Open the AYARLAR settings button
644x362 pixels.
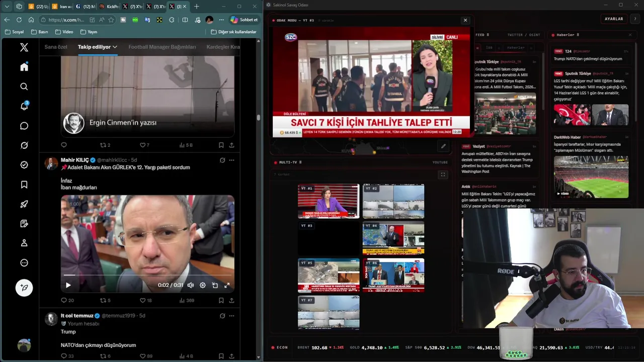(x=614, y=19)
